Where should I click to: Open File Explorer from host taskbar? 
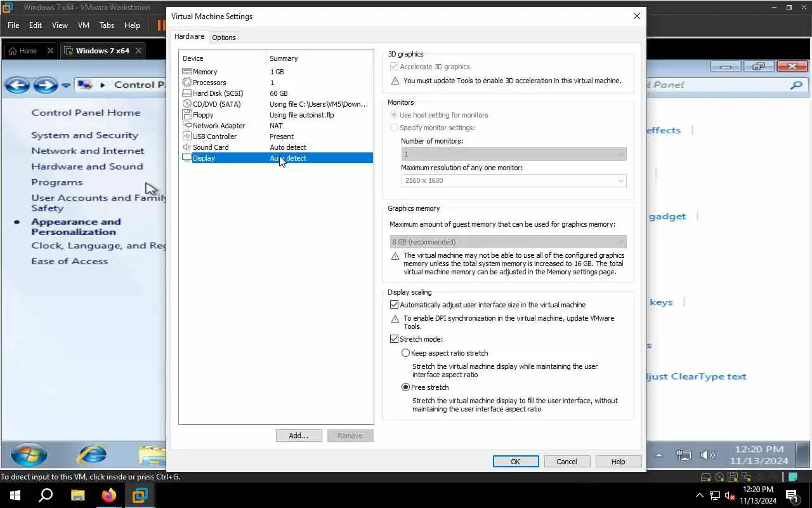(x=77, y=495)
